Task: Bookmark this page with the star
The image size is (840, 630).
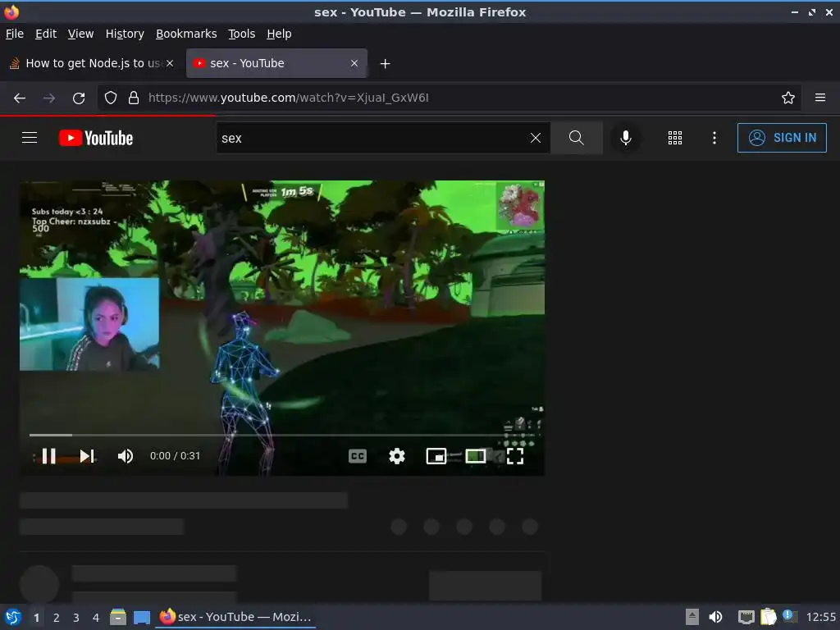Action: (788, 98)
